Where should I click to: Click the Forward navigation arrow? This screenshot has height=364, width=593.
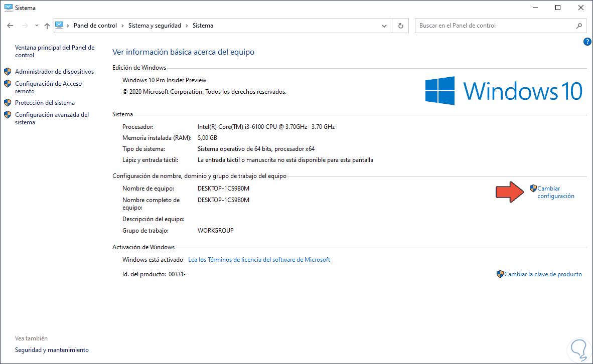coord(25,26)
